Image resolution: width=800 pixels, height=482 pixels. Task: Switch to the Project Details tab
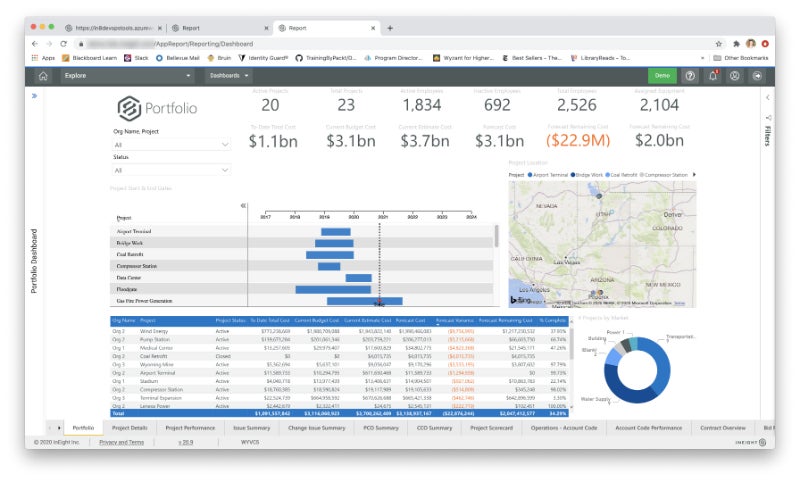[129, 427]
